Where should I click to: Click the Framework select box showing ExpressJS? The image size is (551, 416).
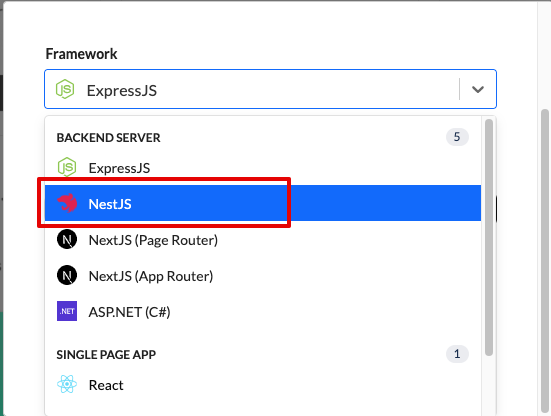click(270, 89)
